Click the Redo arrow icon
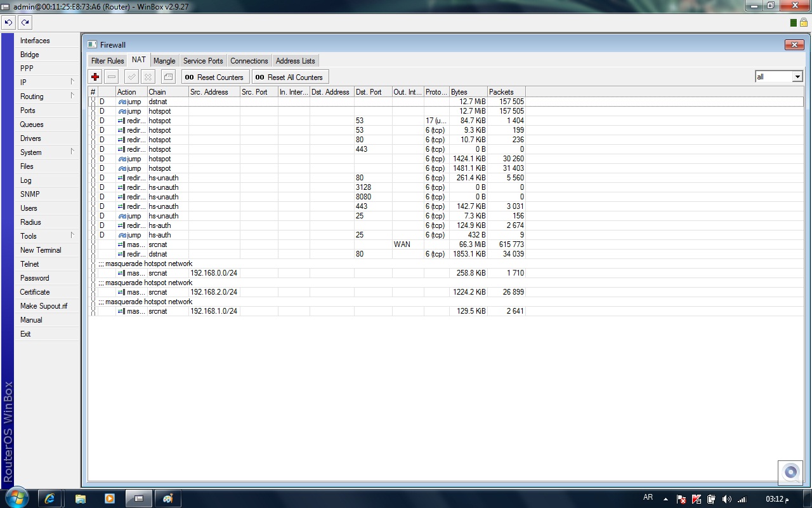This screenshot has width=812, height=508. coord(25,22)
